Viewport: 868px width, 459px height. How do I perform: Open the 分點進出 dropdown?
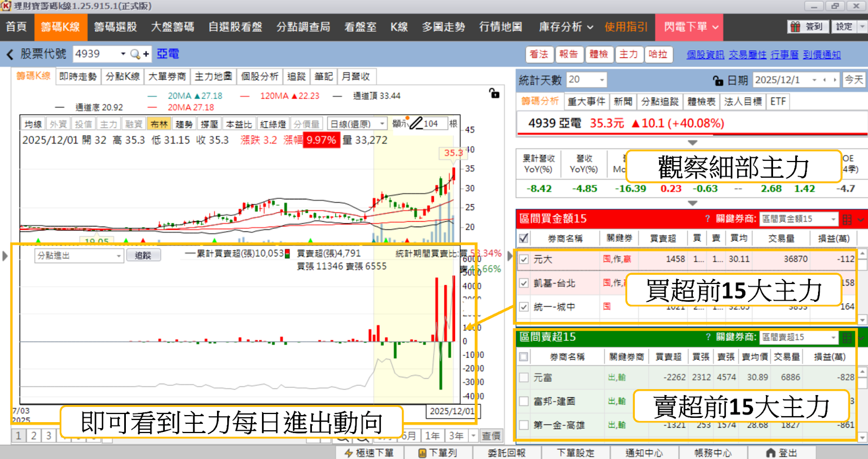(x=119, y=255)
